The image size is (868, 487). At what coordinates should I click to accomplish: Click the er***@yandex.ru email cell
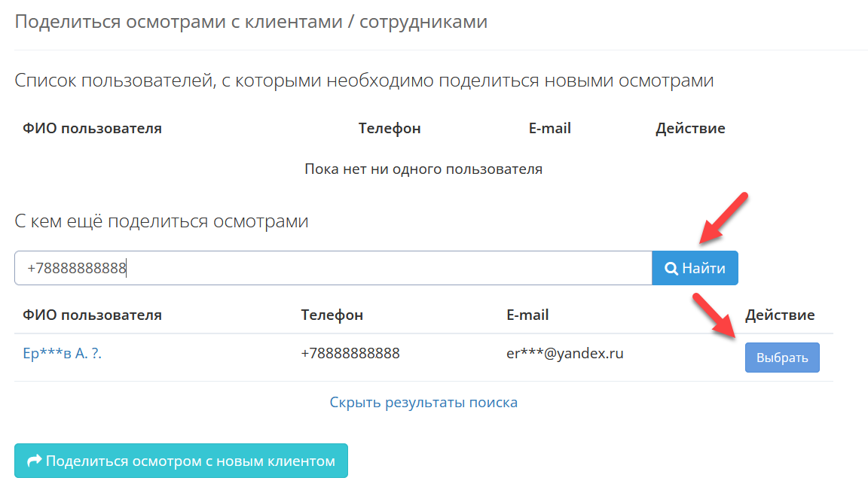(x=564, y=354)
